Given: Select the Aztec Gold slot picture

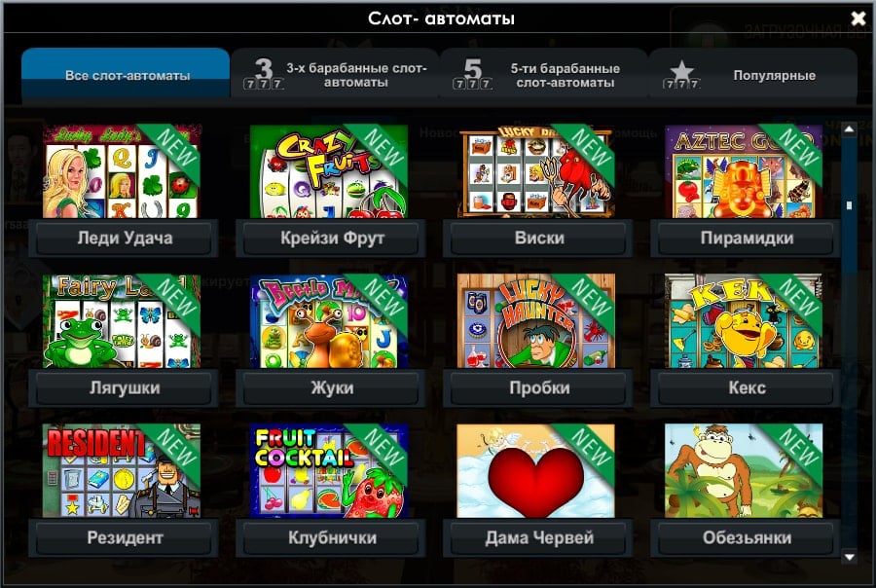Looking at the screenshot, I should pos(744,171).
